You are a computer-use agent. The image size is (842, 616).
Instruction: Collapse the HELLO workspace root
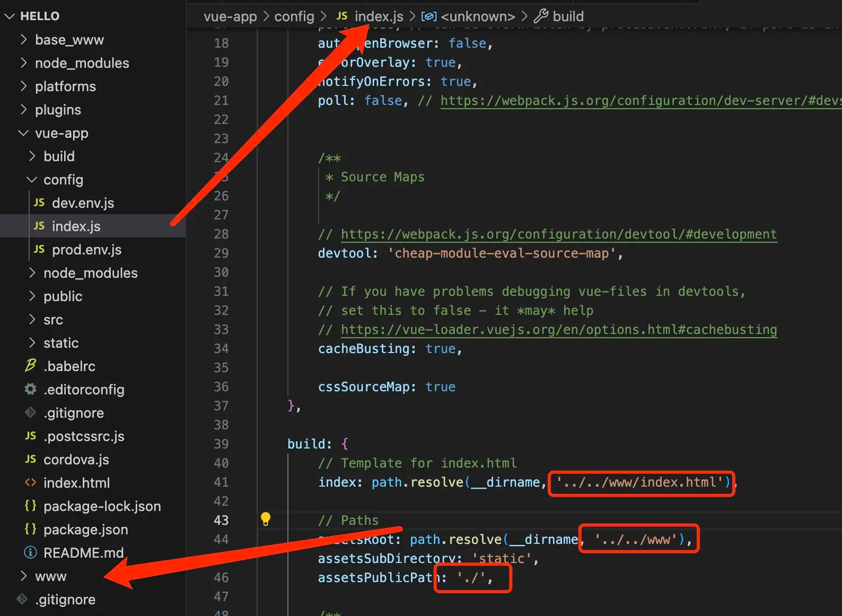point(9,16)
